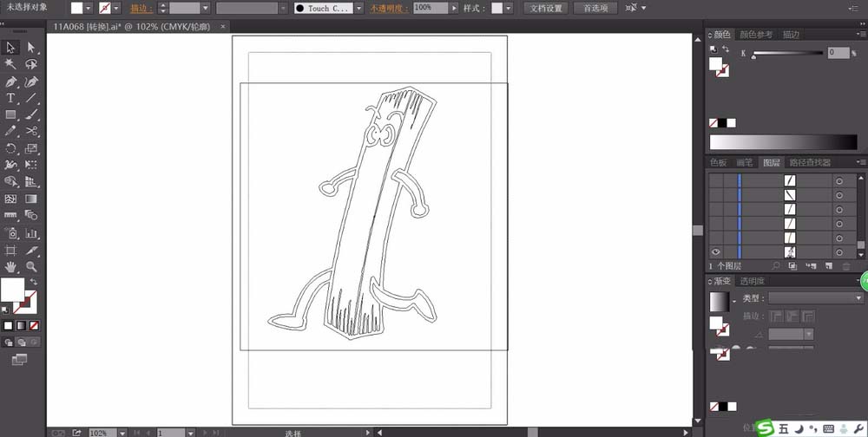Select the Pen tool
This screenshot has height=437, width=868.
tap(10, 82)
